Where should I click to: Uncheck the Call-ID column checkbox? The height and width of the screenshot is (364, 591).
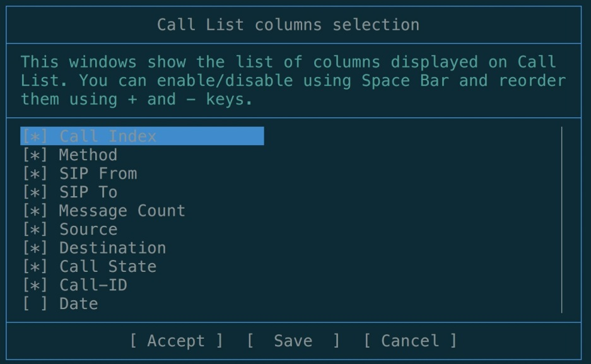tap(35, 285)
